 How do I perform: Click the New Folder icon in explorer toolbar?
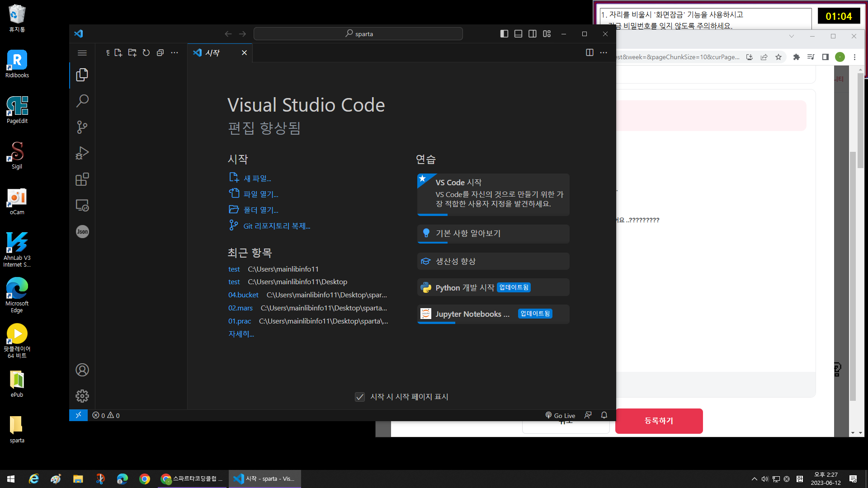132,53
